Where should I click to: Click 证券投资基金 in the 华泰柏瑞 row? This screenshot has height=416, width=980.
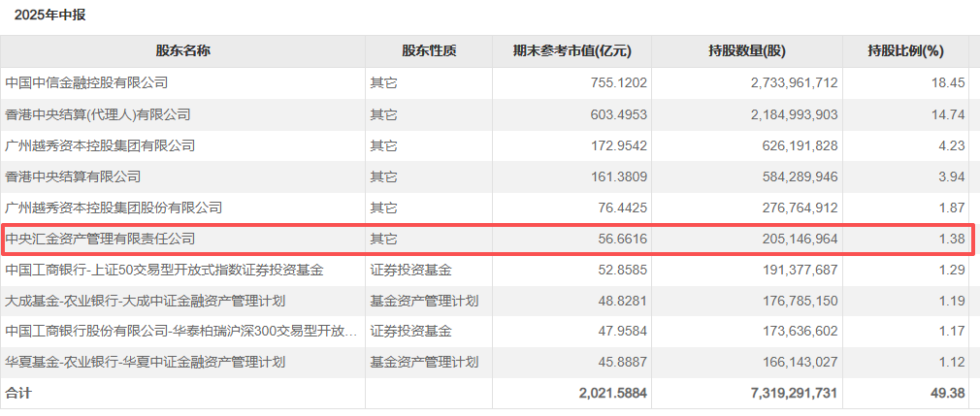(x=410, y=331)
